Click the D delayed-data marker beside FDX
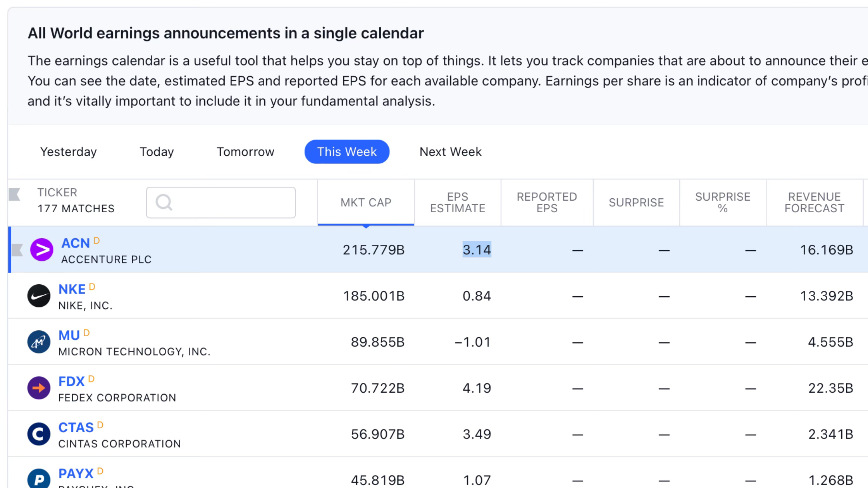This screenshot has width=868, height=488. (x=91, y=379)
